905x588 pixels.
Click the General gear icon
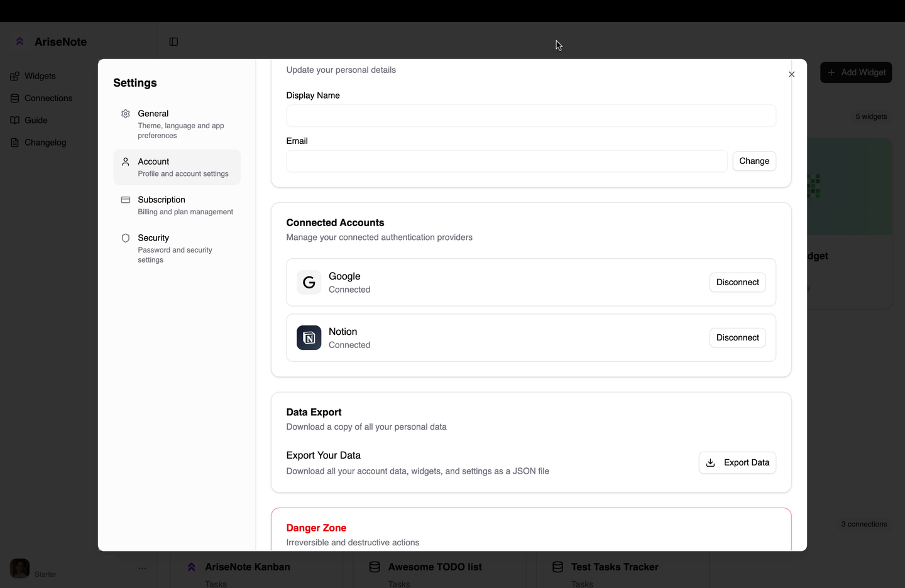click(x=126, y=114)
